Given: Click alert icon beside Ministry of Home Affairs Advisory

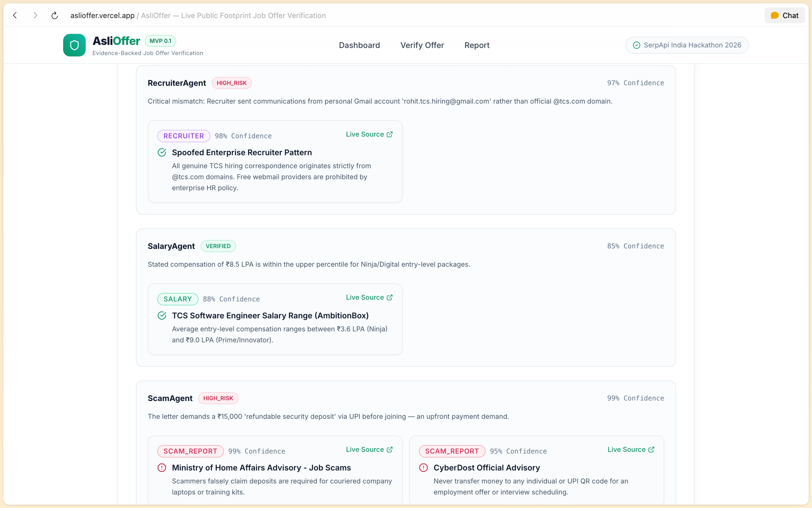Looking at the screenshot, I should pyautogui.click(x=162, y=468).
